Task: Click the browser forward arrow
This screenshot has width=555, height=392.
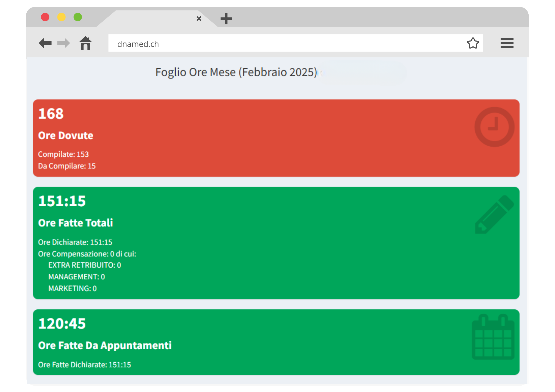Action: tap(63, 43)
